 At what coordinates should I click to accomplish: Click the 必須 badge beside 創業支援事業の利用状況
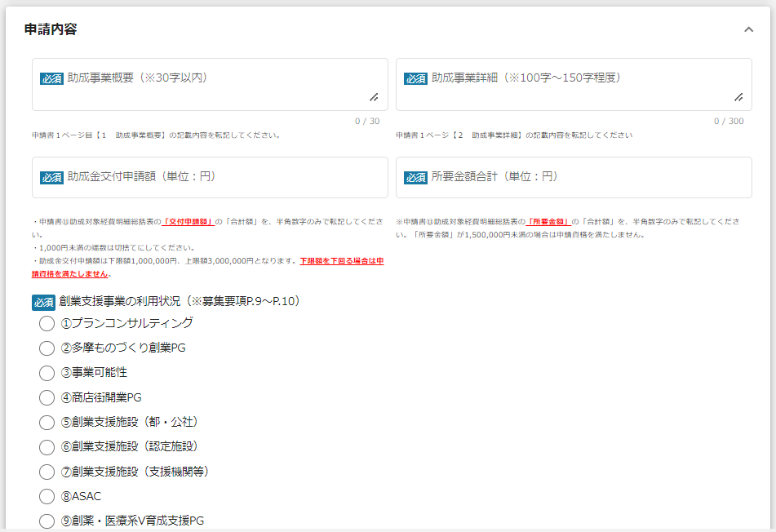coord(43,302)
